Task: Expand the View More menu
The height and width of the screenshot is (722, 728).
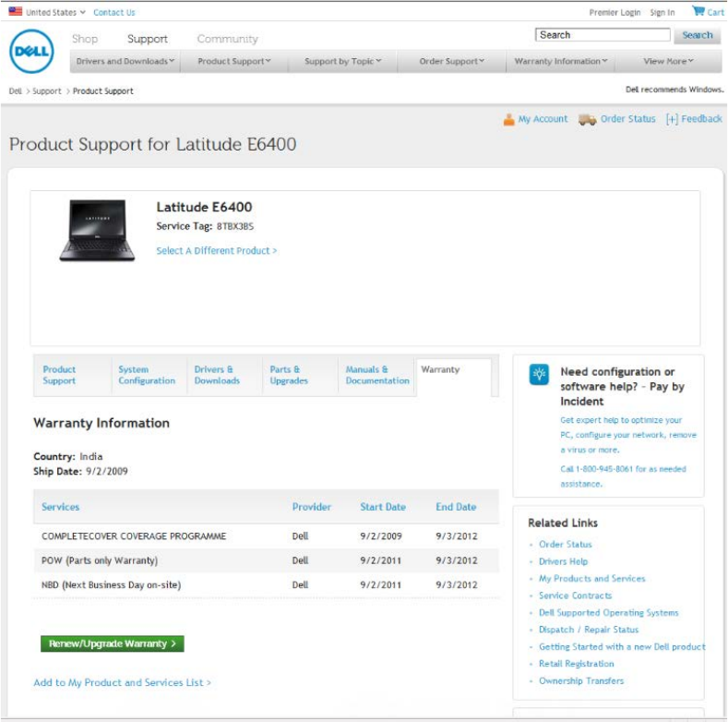Action: 668,62
